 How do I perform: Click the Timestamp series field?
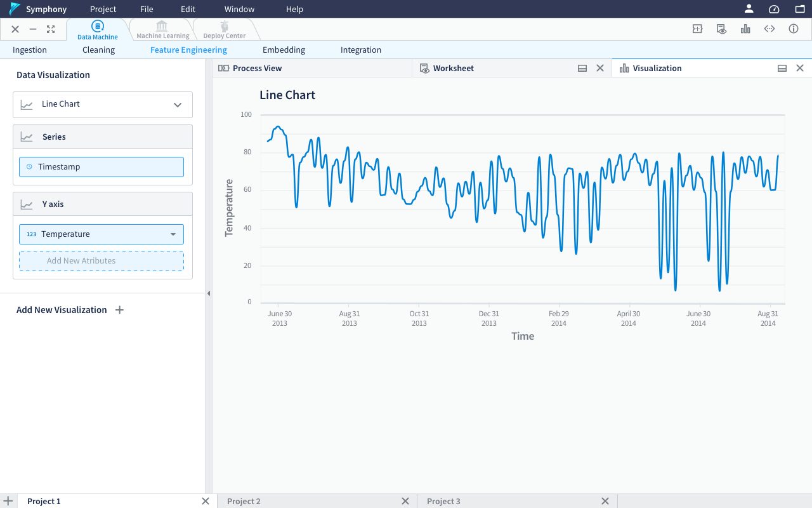point(101,167)
